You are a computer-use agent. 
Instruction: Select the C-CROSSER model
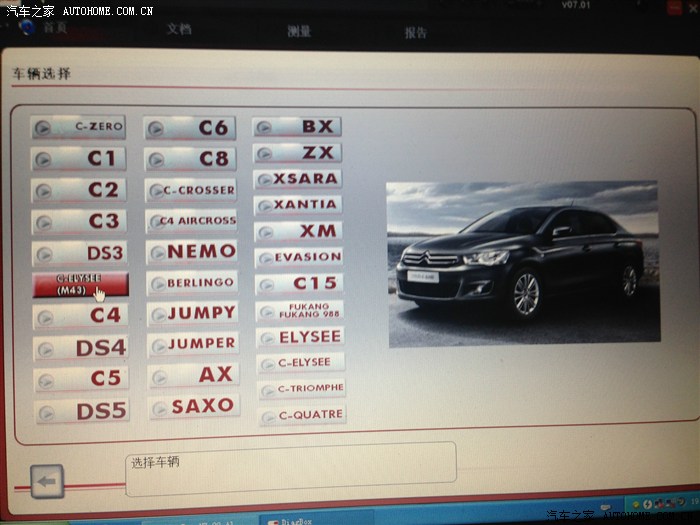tap(191, 190)
